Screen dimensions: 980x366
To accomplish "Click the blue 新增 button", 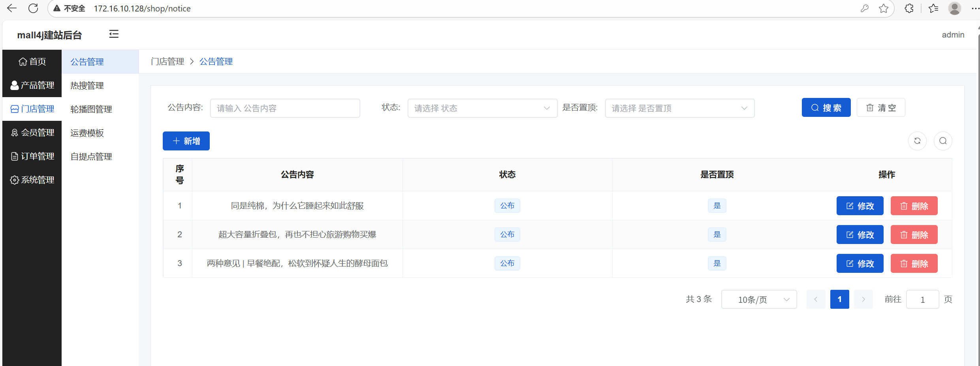I will (x=186, y=141).
